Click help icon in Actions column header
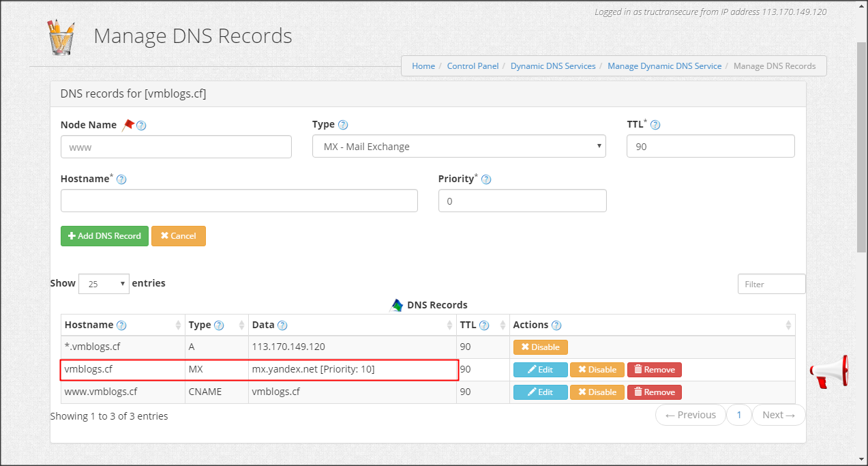 [x=556, y=325]
